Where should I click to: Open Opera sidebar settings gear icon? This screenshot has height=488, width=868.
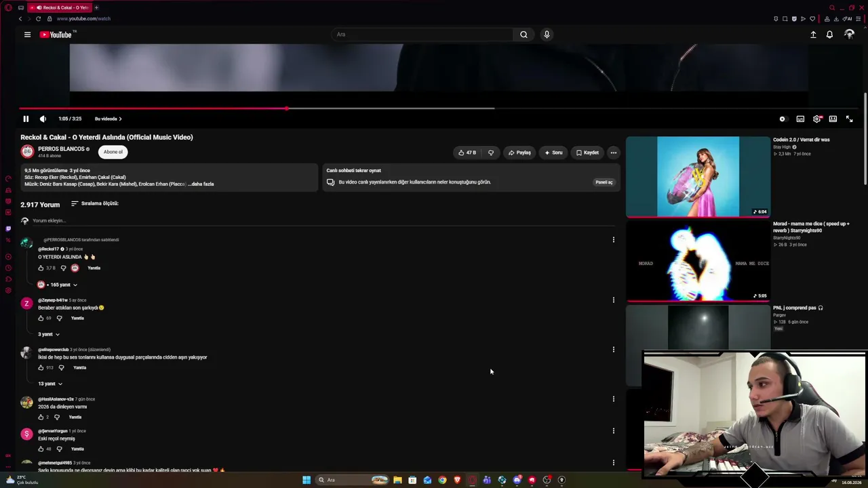8,291
